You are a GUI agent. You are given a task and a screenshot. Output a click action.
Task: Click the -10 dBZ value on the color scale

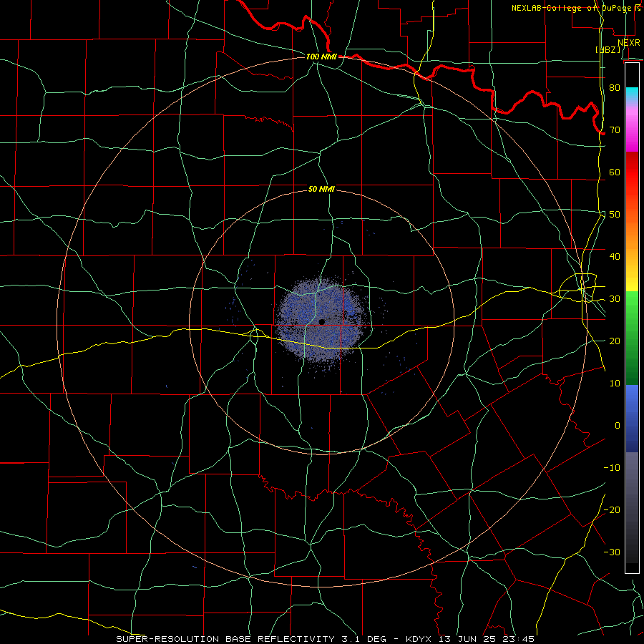[612, 467]
